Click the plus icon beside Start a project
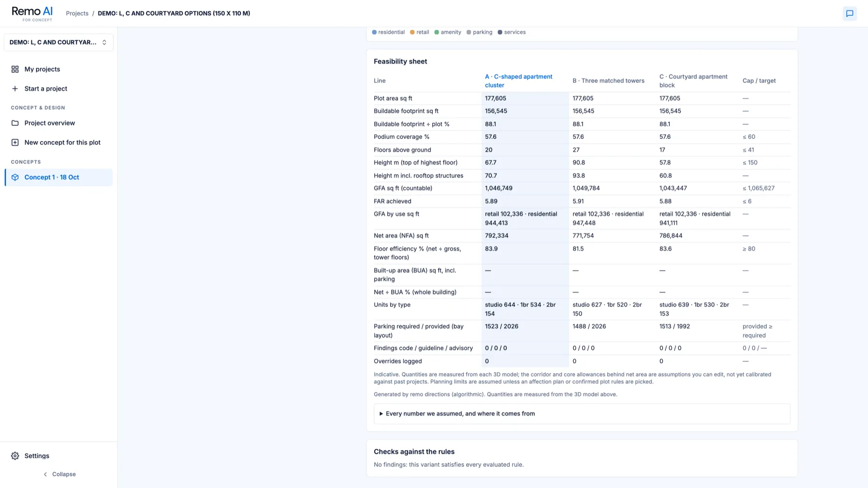868x488 pixels. (x=15, y=89)
